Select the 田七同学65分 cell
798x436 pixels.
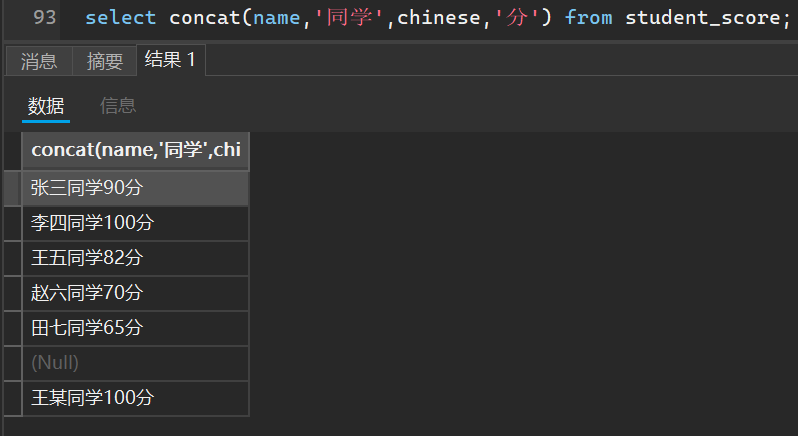136,329
